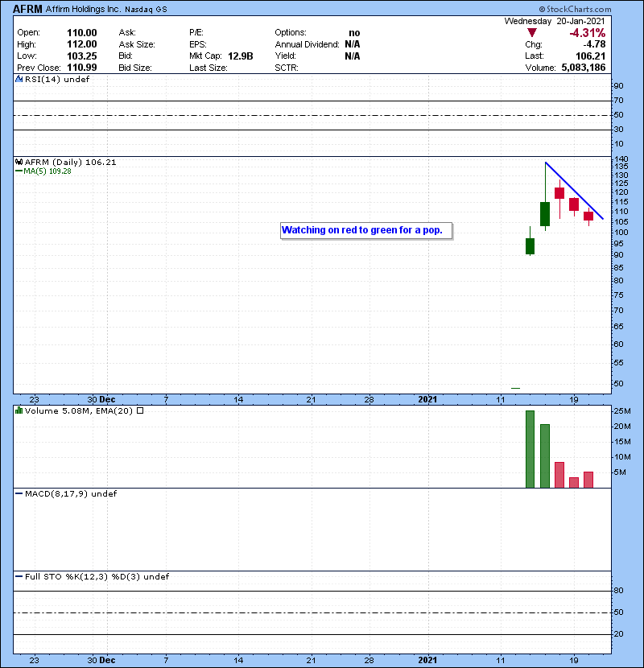Click the last red candlestick near 107
The image size is (644, 668).
click(588, 216)
